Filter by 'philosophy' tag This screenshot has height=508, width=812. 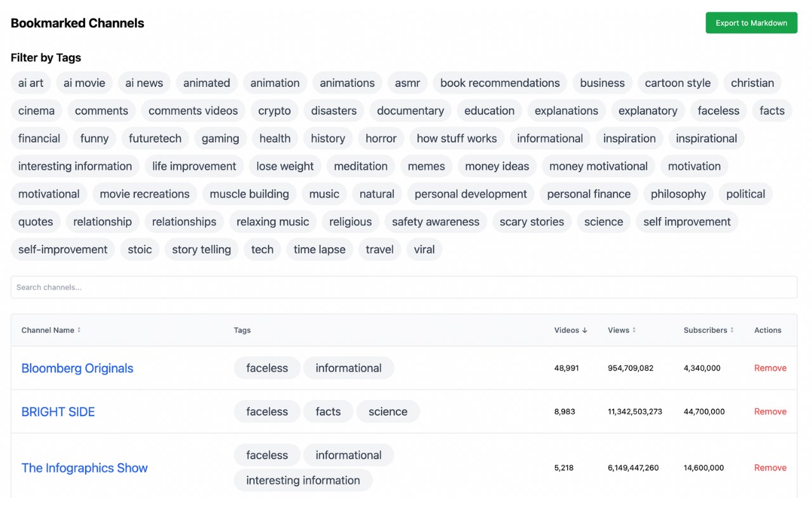pyautogui.click(x=678, y=194)
